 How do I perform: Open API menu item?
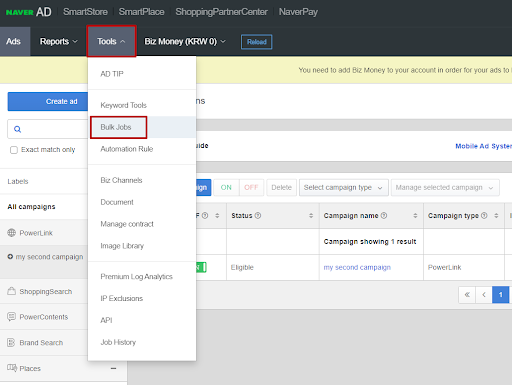142,320
